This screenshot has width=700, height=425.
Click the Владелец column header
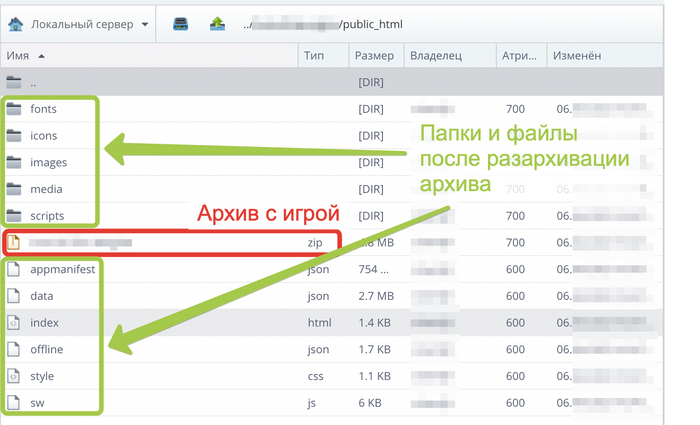pos(434,56)
